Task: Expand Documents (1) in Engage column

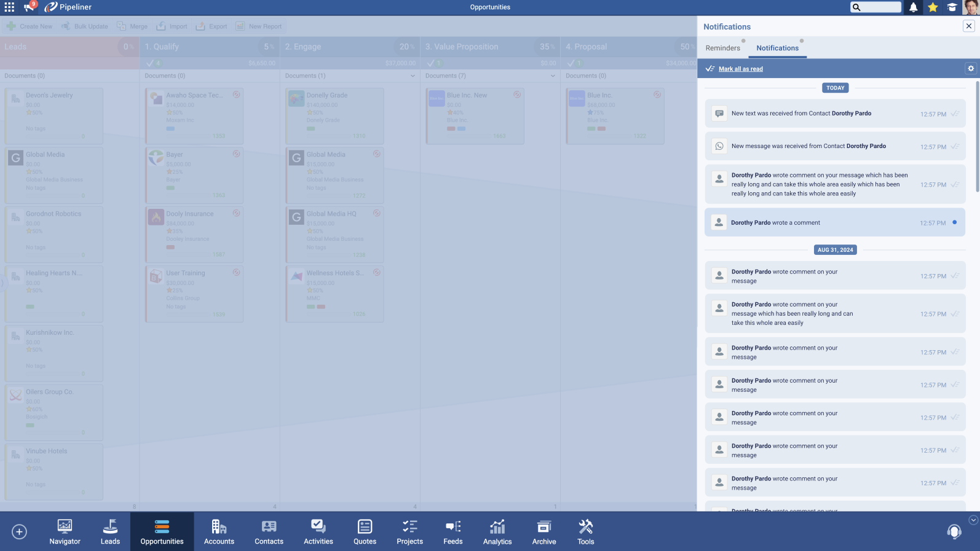Action: pos(413,76)
